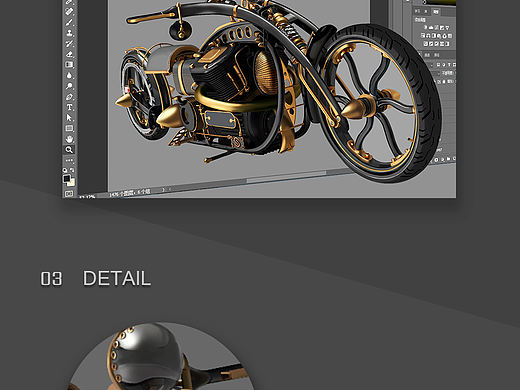Open the black foreground color swatch
Viewport: 520px width, 390px height.
point(66,178)
